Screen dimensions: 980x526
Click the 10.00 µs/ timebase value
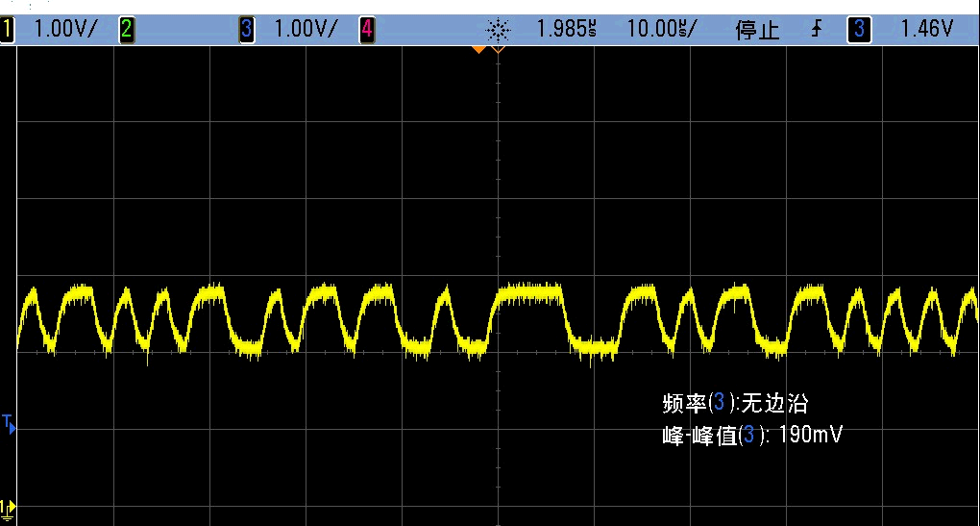pos(662,29)
